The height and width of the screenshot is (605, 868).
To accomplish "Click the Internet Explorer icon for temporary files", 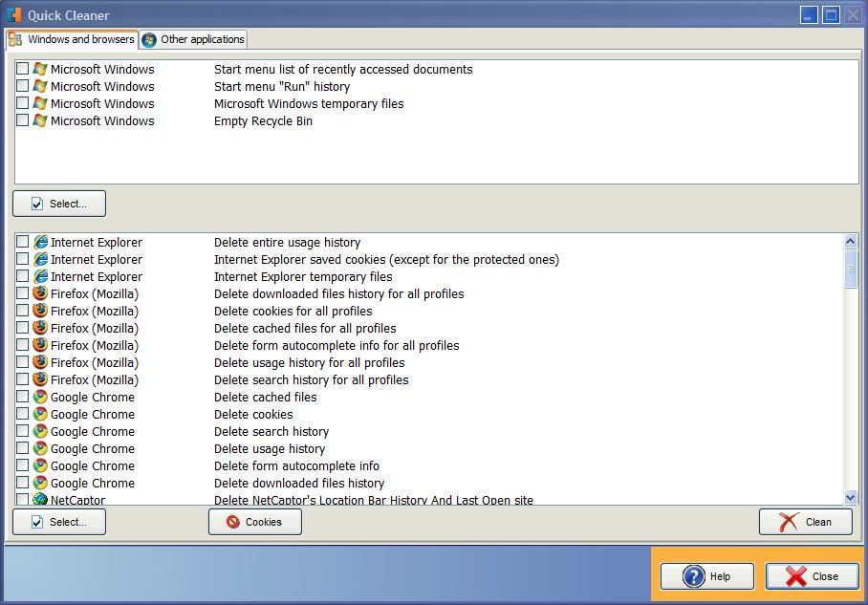I will point(40,276).
